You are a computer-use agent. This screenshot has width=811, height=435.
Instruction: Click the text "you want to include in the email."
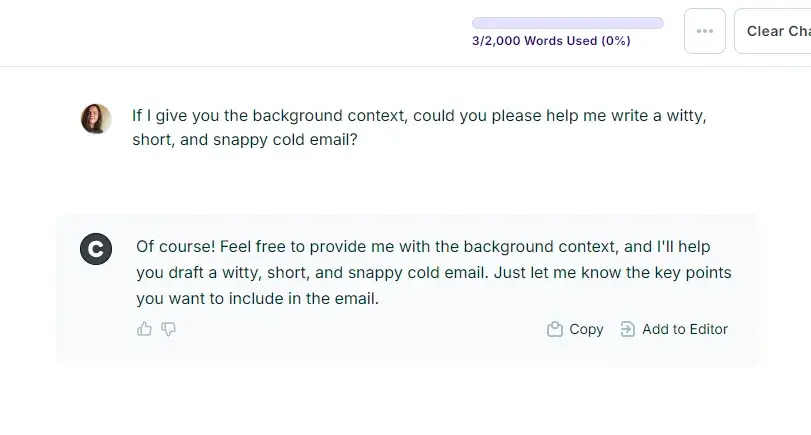[x=258, y=298]
